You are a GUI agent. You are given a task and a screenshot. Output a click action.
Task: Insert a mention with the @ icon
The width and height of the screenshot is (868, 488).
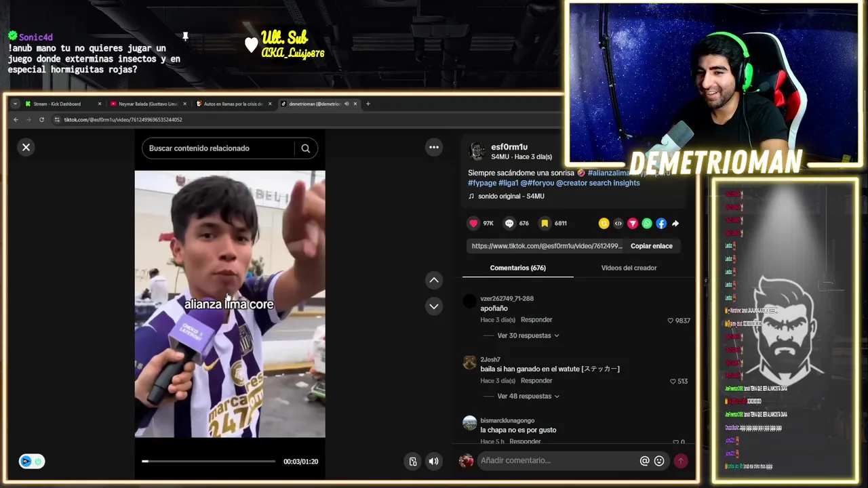(645, 461)
